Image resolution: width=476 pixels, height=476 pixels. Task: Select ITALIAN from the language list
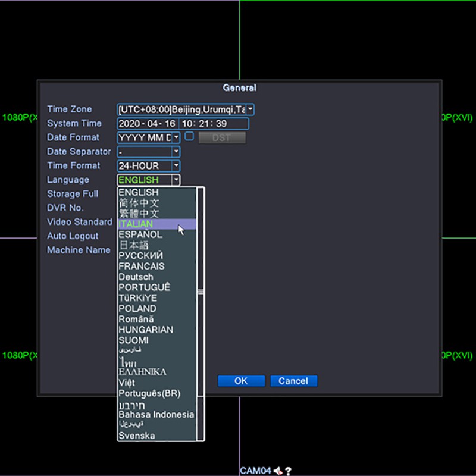[156, 224]
